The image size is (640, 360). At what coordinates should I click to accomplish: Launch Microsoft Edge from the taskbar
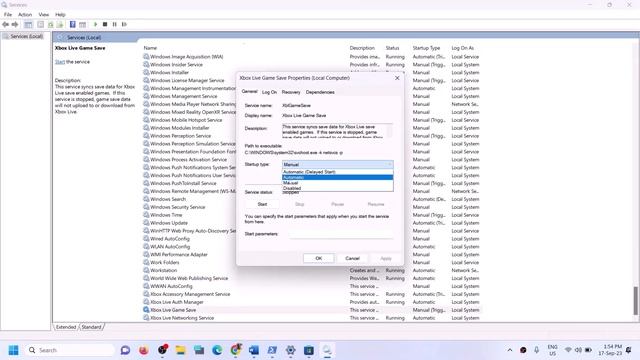(217, 350)
